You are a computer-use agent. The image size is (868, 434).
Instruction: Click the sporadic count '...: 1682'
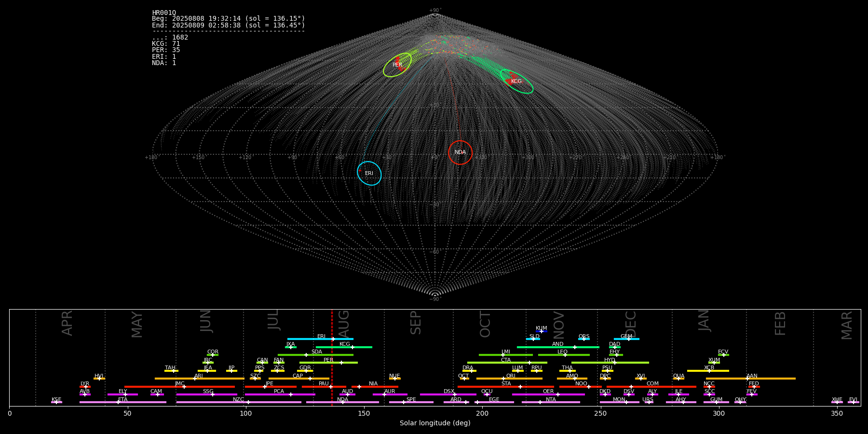(x=170, y=38)
